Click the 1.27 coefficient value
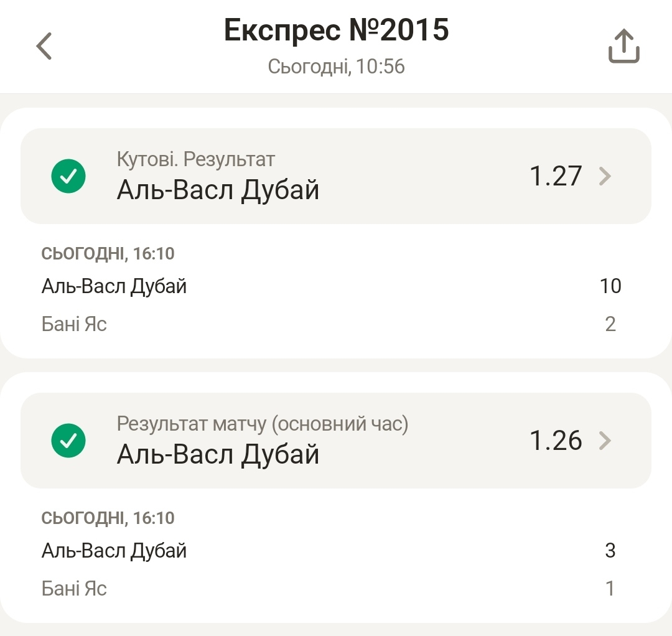Image resolution: width=672 pixels, height=636 pixels. click(556, 176)
